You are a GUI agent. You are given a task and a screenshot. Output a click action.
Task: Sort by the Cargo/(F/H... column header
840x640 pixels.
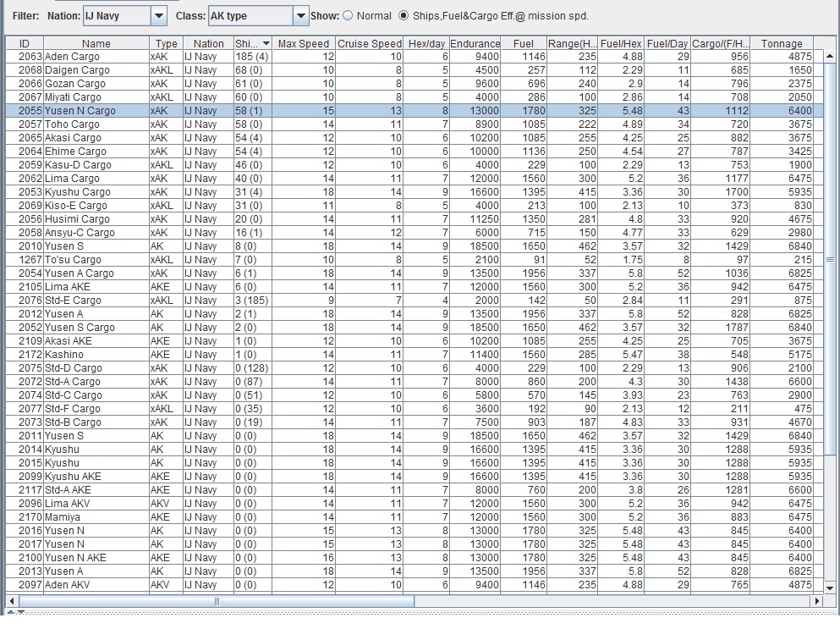point(720,43)
